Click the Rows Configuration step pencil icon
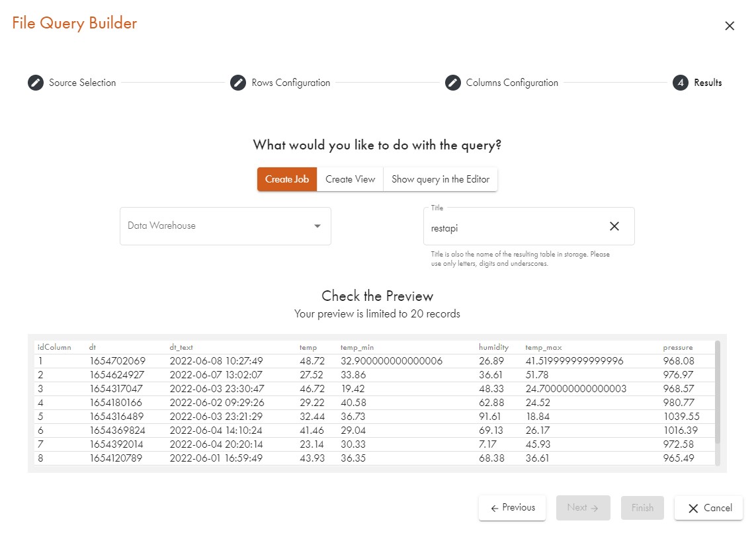Viewport: 756px width, 535px height. click(x=238, y=83)
